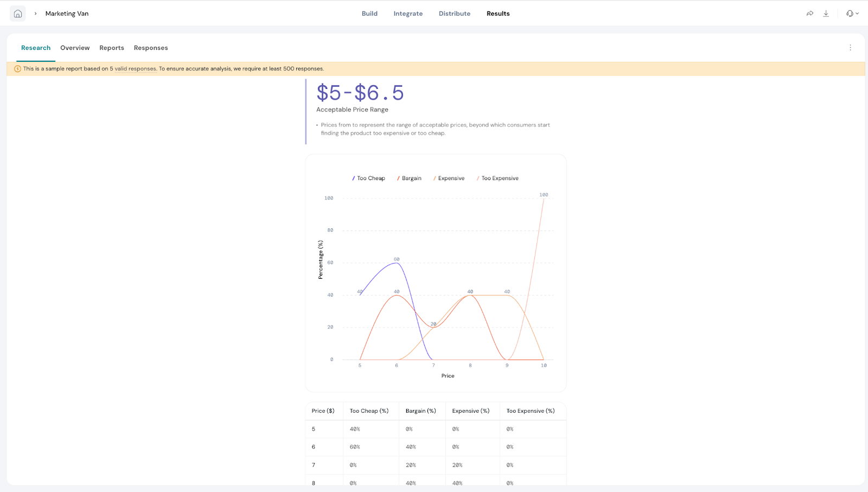Open the Build section
868x492 pixels.
[369, 14]
